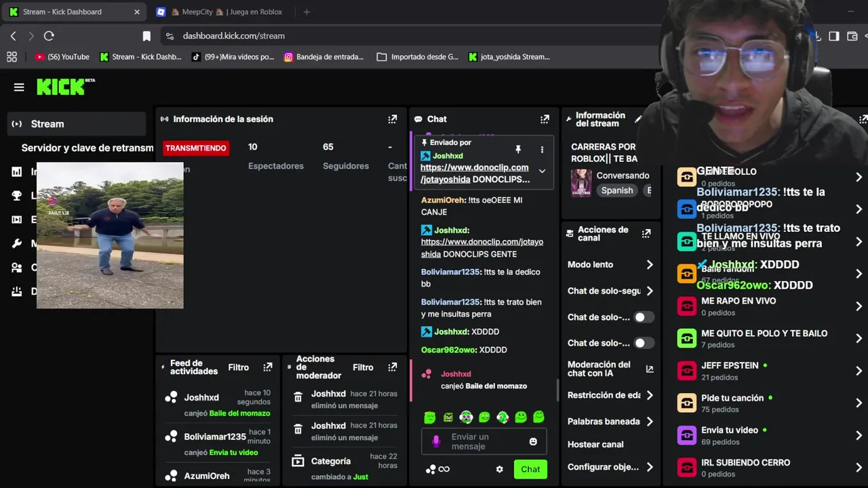Open Filtro in Feed de actividades
The height and width of the screenshot is (488, 868).
(239, 367)
